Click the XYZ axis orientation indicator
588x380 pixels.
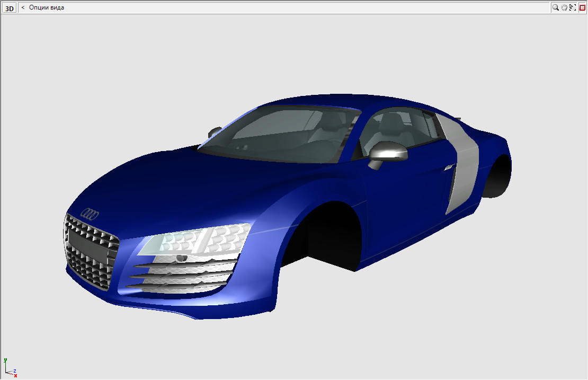tap(10, 368)
